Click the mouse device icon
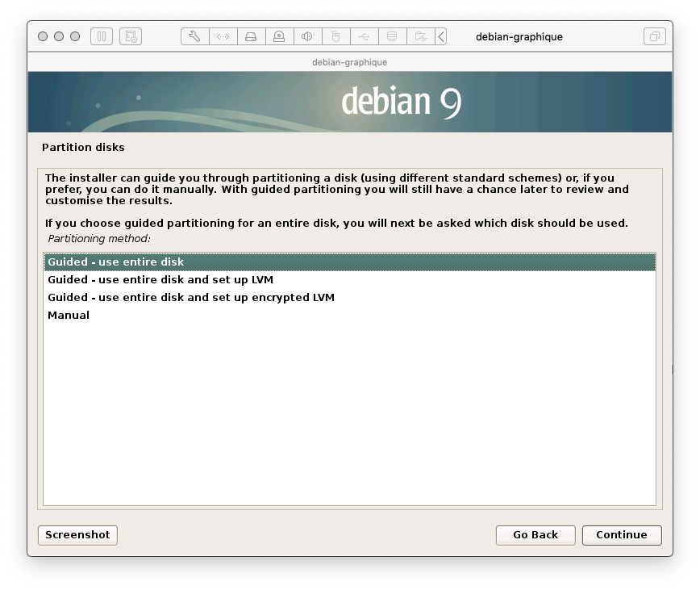700x590 pixels. click(x=335, y=36)
